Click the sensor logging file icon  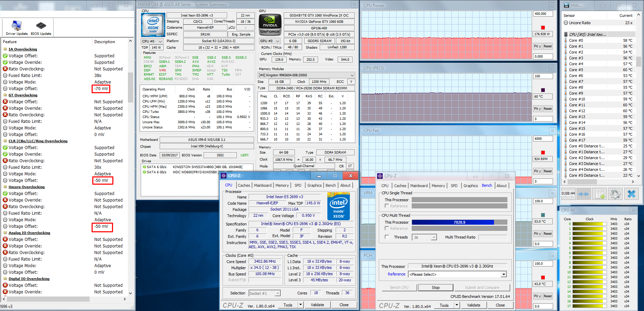tap(600, 194)
